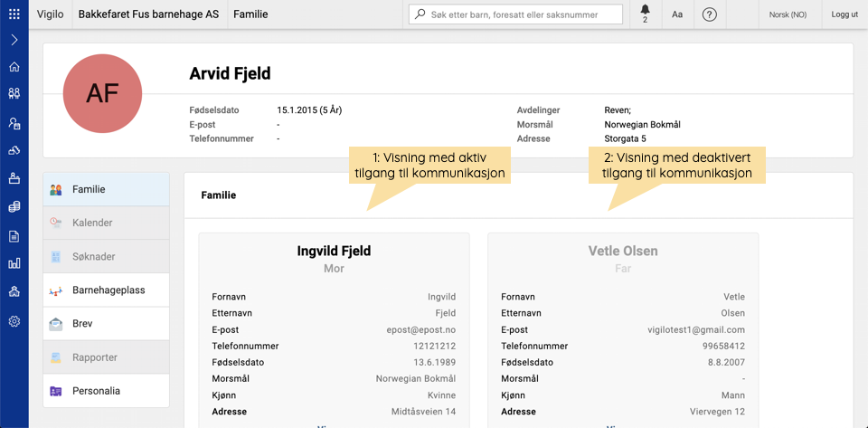The image size is (868, 428).
Task: Open the help question mark icon
Action: point(709,14)
